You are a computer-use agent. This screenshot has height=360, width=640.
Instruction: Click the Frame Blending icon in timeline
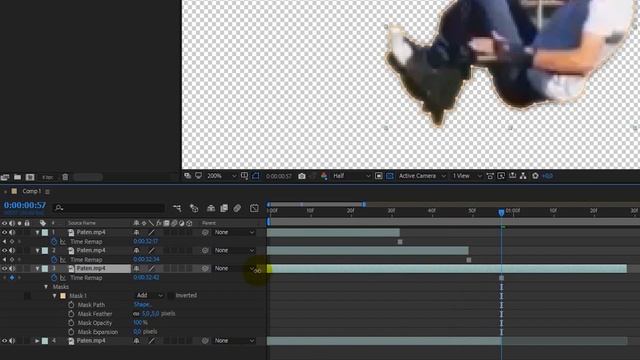(224, 208)
